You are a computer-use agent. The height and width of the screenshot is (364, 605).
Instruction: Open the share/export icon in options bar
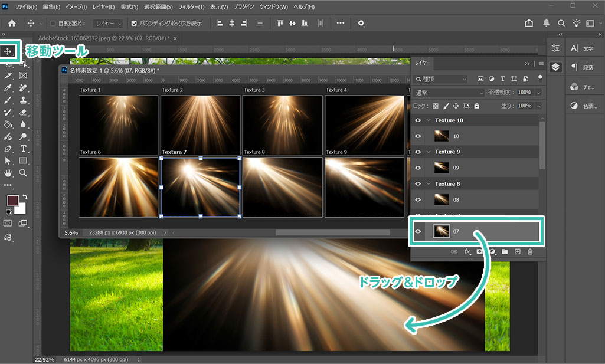[x=529, y=23]
